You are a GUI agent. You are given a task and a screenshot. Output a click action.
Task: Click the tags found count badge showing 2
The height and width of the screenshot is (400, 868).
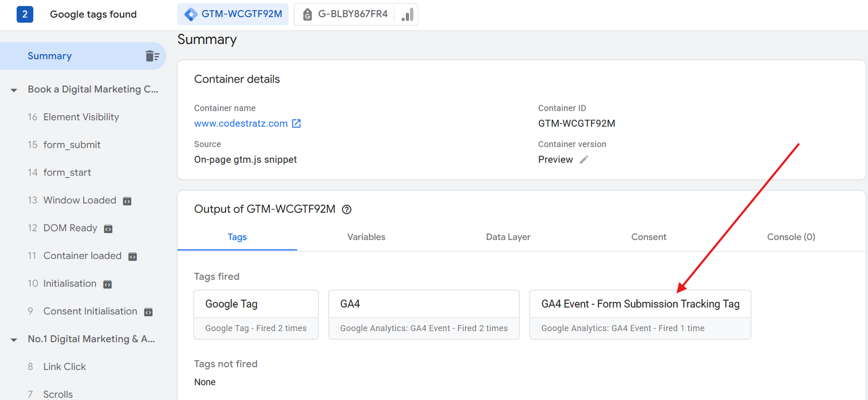(x=25, y=14)
